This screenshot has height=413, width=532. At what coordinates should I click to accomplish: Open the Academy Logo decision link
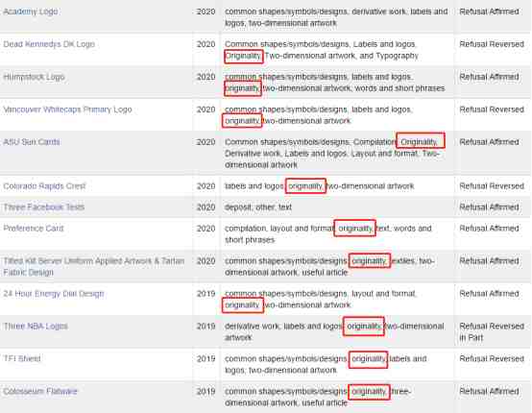point(31,12)
